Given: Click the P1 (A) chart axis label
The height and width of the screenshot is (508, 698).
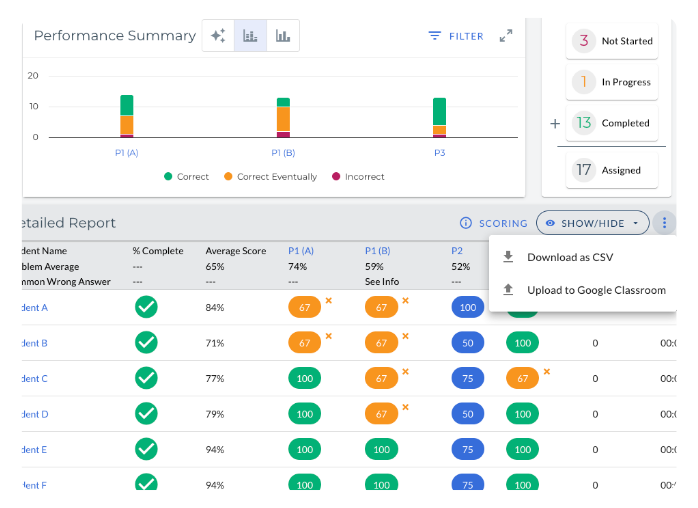Looking at the screenshot, I should coord(127,153).
